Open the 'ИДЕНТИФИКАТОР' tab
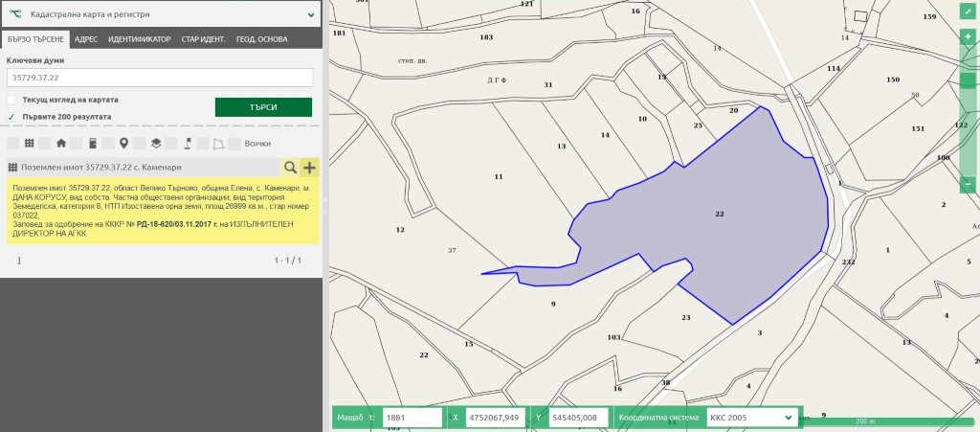The height and width of the screenshot is (432, 980). (x=140, y=39)
